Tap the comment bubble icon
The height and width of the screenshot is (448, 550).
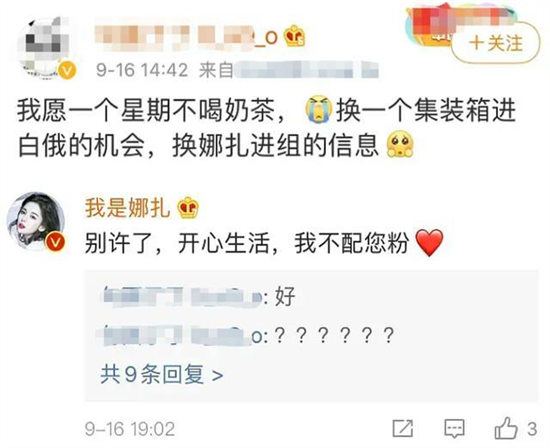pyautogui.click(x=455, y=428)
